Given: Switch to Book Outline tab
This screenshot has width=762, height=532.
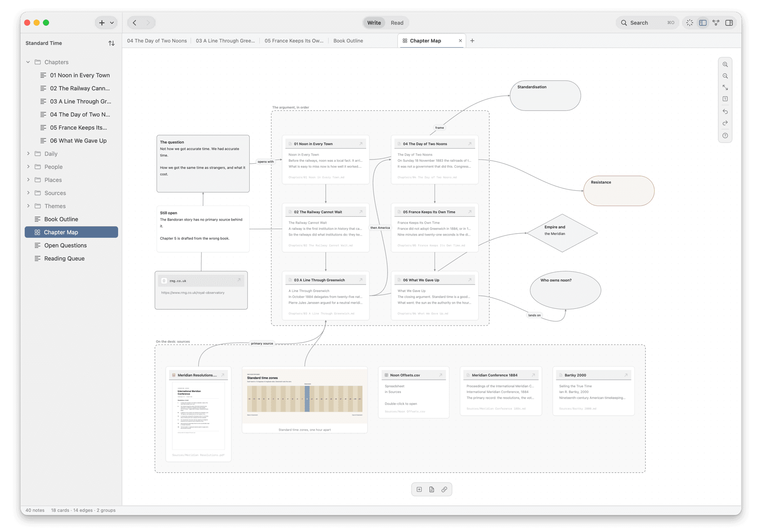Looking at the screenshot, I should (348, 41).
